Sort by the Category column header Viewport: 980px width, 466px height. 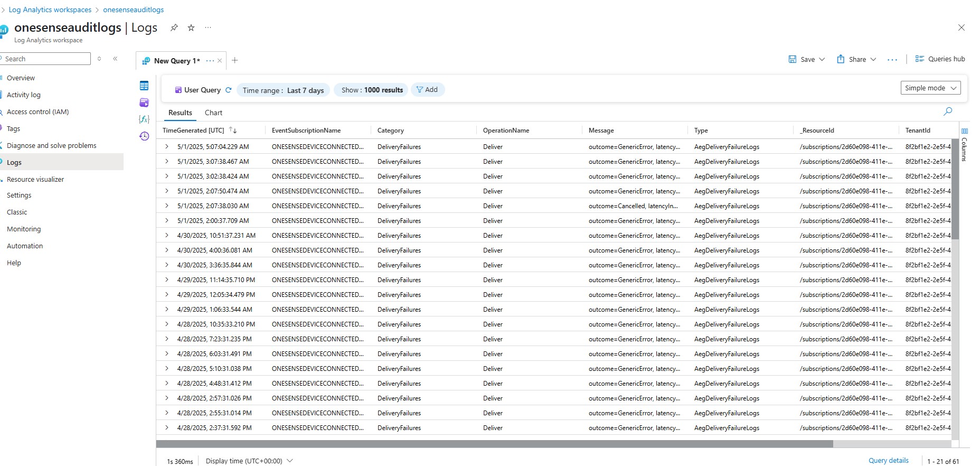click(x=391, y=130)
